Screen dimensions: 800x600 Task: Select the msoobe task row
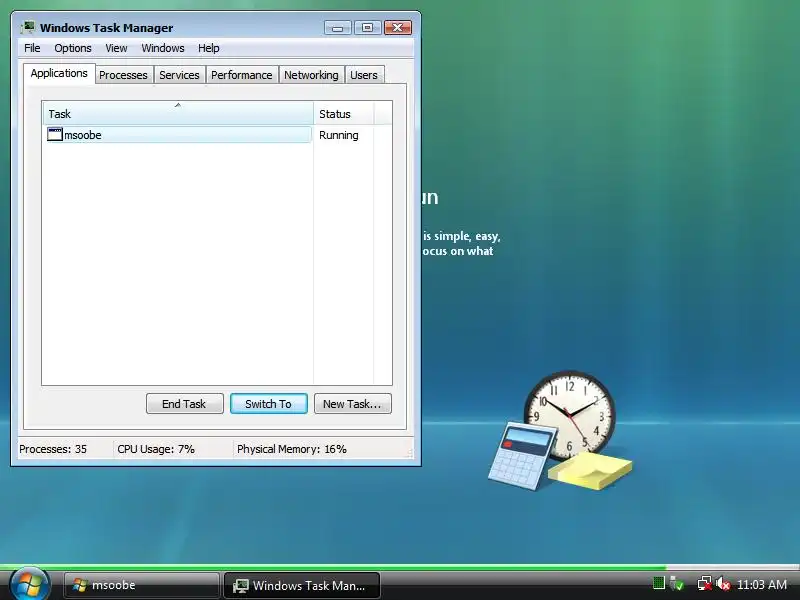tap(179, 135)
